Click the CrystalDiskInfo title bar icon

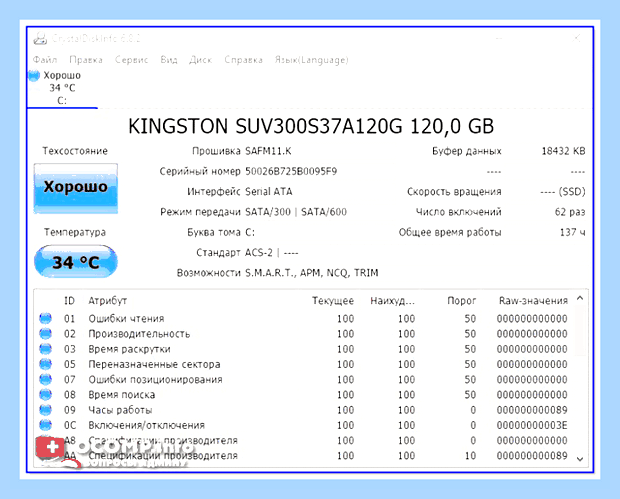(40, 39)
